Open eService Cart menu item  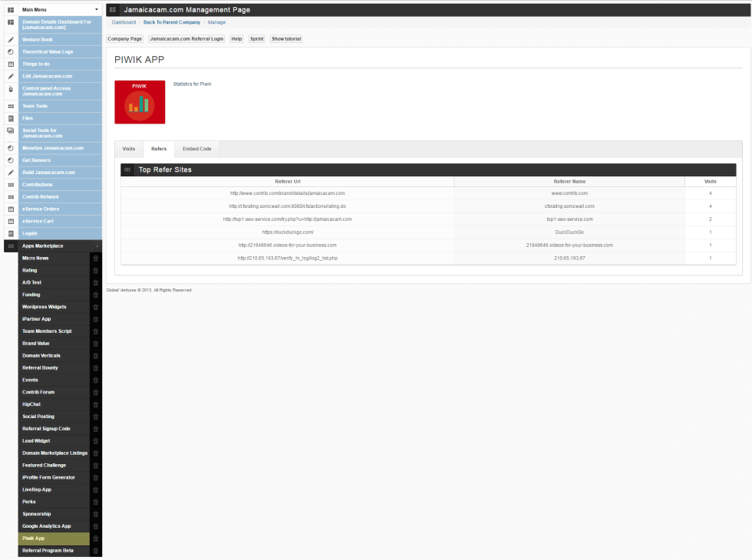(x=60, y=222)
